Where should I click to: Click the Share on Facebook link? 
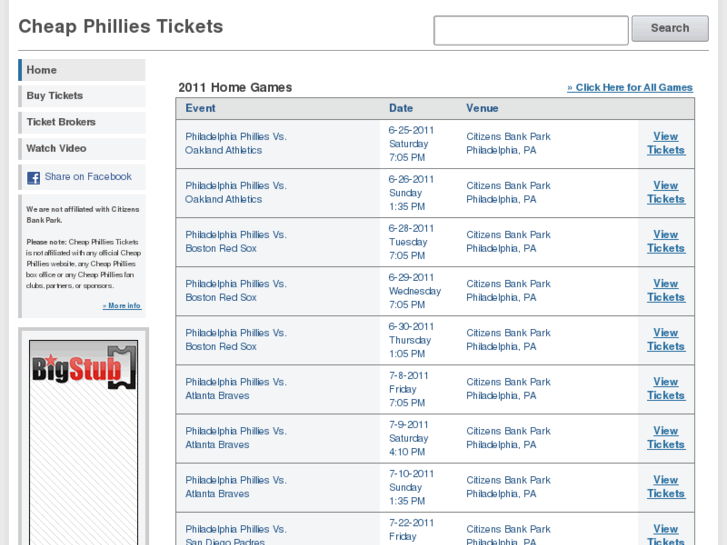(88, 177)
